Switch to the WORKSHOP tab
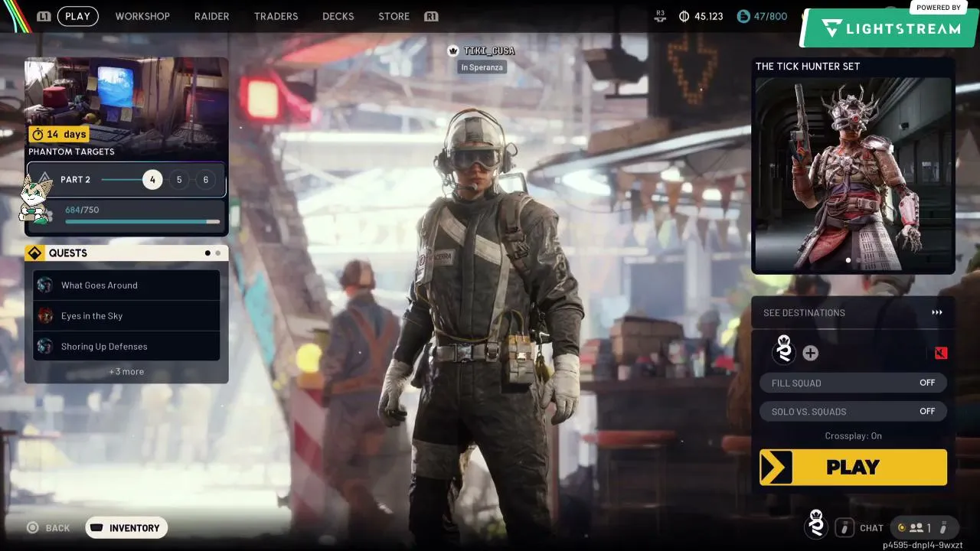This screenshot has width=980, height=551. pos(142,16)
